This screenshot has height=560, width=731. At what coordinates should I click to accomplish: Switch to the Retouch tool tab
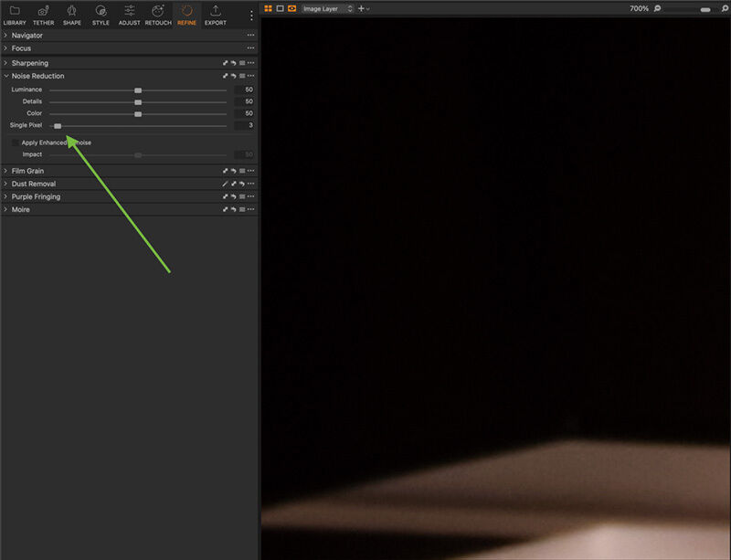tap(158, 15)
